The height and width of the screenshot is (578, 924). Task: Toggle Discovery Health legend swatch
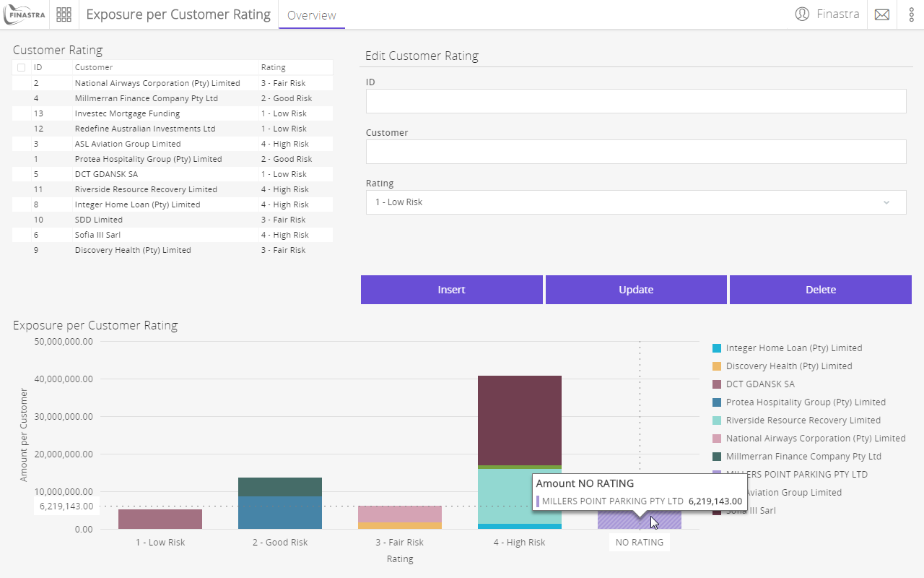[x=717, y=366]
